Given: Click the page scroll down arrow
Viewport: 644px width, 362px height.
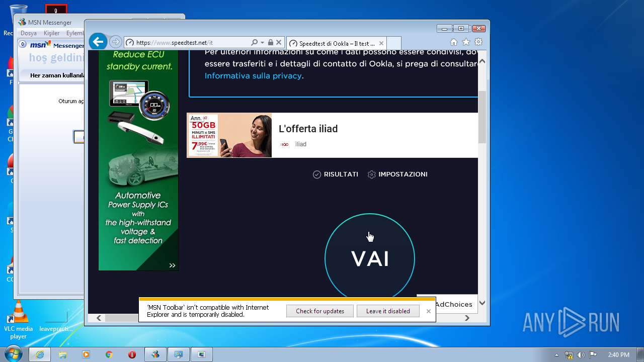Looking at the screenshot, I should pyautogui.click(x=482, y=303).
